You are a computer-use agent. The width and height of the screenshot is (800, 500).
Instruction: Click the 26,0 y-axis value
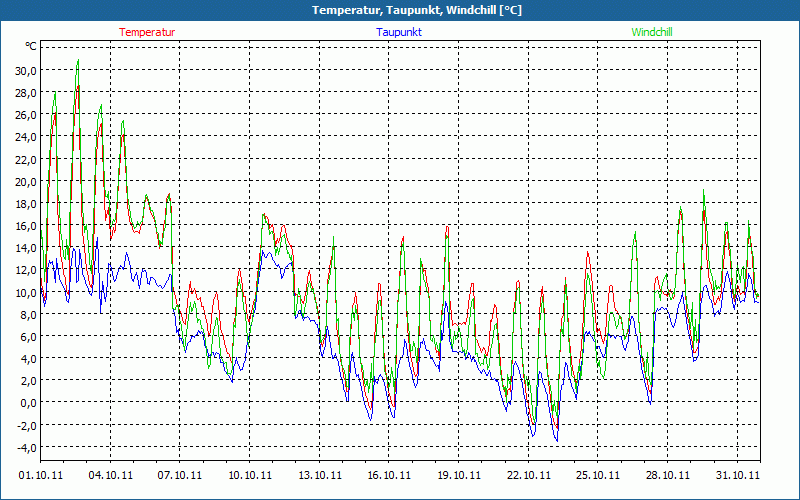coord(26,115)
